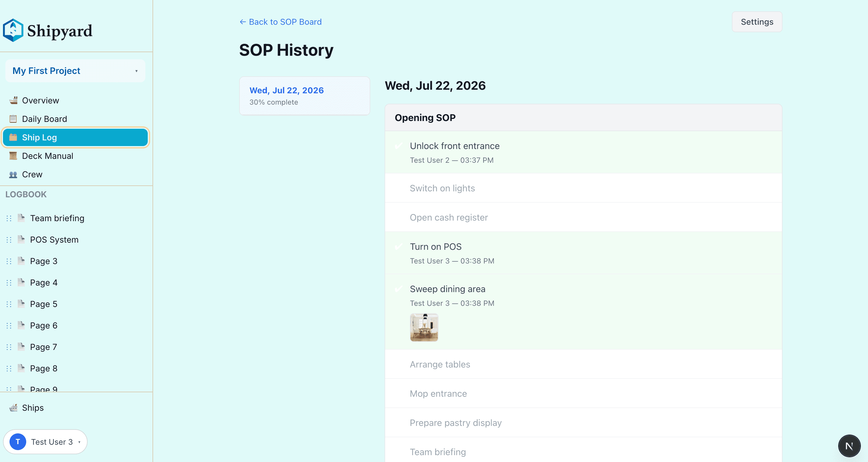
Task: Click the page icon next to Page 4
Action: click(x=21, y=282)
